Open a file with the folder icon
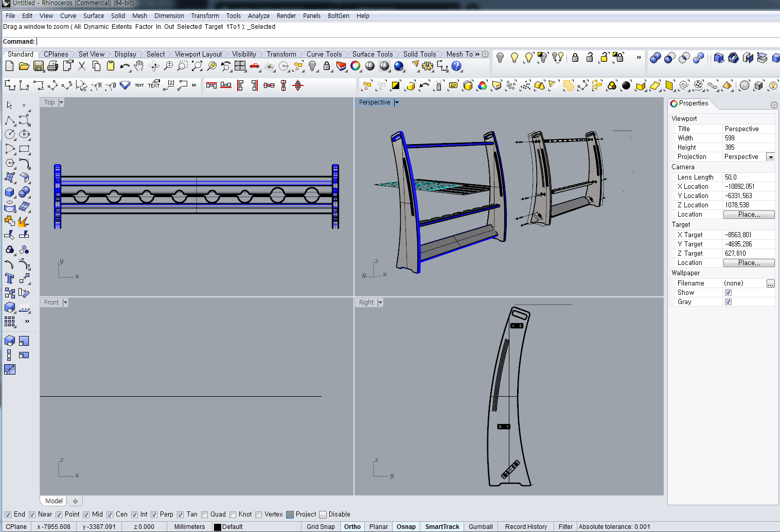The height and width of the screenshot is (532, 780). 24,66
